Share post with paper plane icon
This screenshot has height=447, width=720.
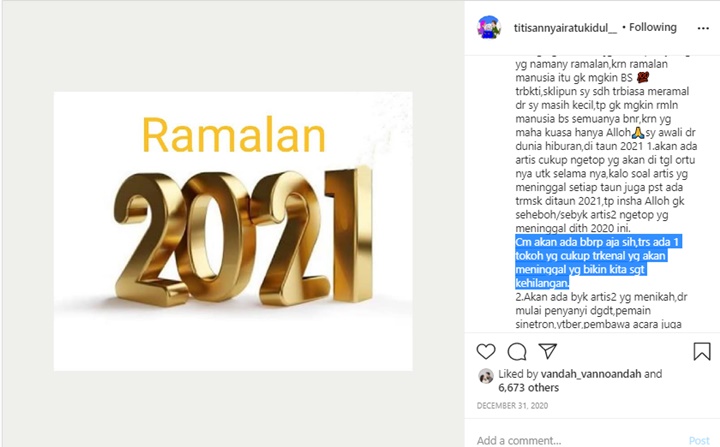548,351
